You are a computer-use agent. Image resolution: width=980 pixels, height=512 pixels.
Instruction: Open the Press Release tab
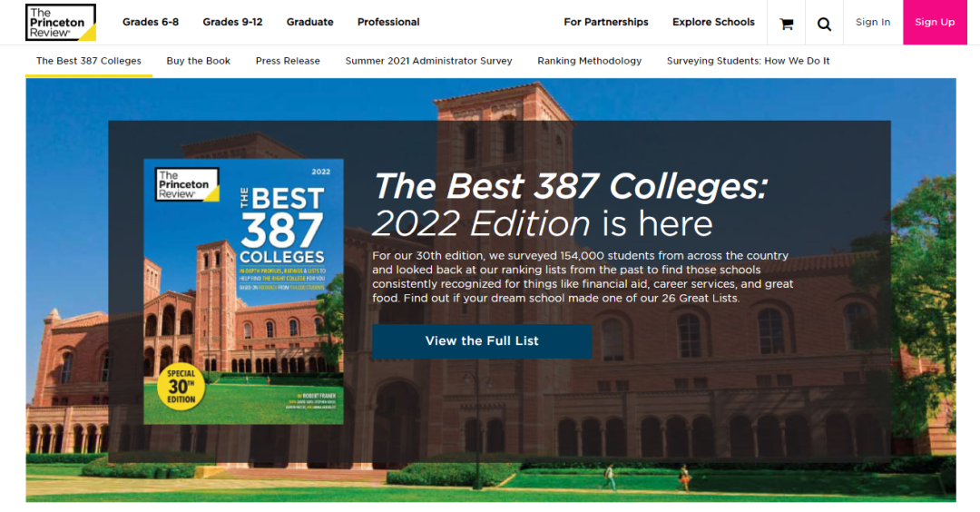coord(288,61)
